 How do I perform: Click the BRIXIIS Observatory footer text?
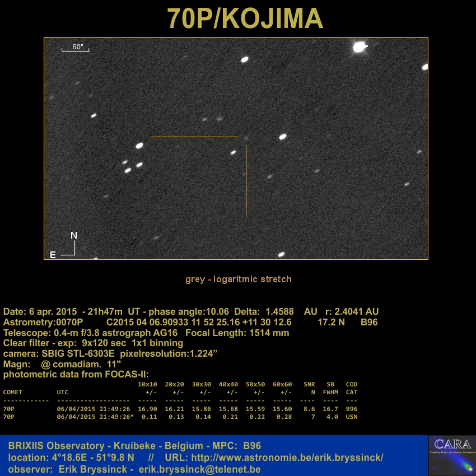coord(134,446)
